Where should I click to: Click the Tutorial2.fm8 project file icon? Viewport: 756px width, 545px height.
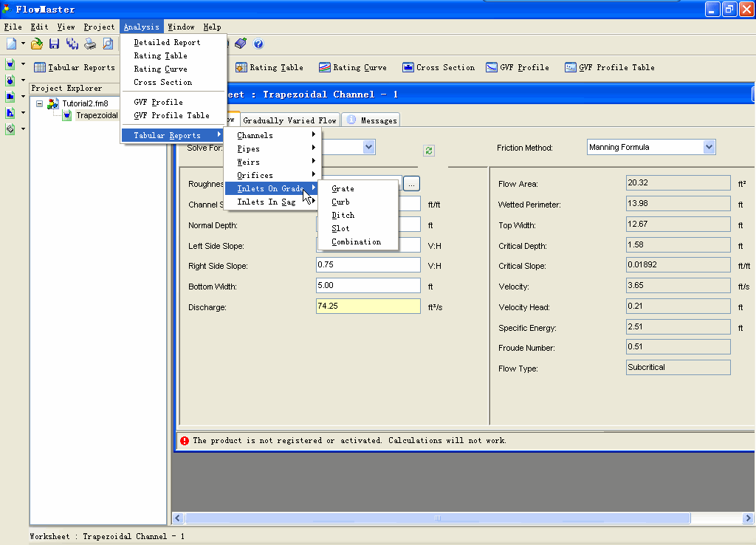coord(53,103)
